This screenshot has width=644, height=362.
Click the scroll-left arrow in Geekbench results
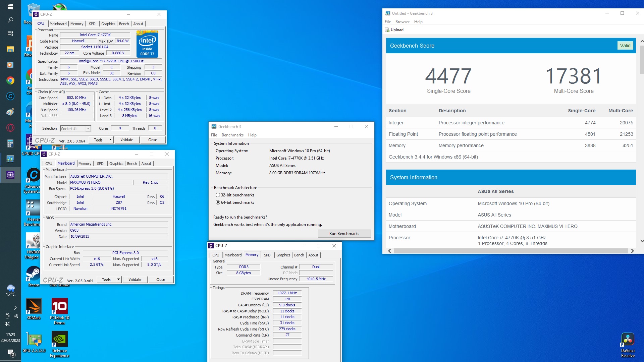pos(389,251)
